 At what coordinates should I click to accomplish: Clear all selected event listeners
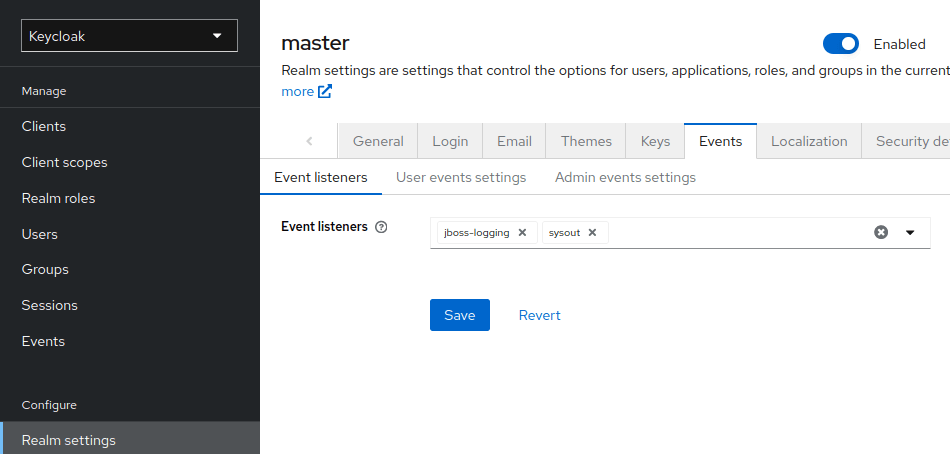coord(881,232)
